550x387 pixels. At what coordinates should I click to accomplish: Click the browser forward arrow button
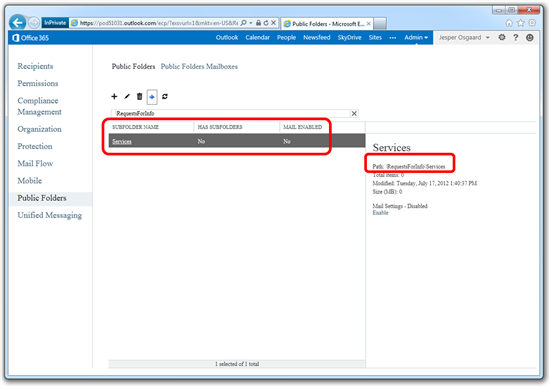tap(34, 23)
